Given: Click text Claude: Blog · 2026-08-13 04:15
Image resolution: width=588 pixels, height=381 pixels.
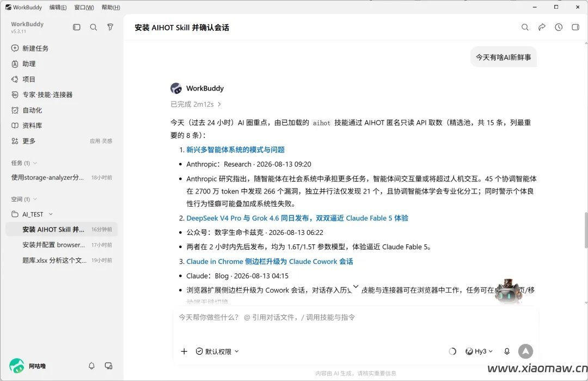Looking at the screenshot, I should (237, 276).
